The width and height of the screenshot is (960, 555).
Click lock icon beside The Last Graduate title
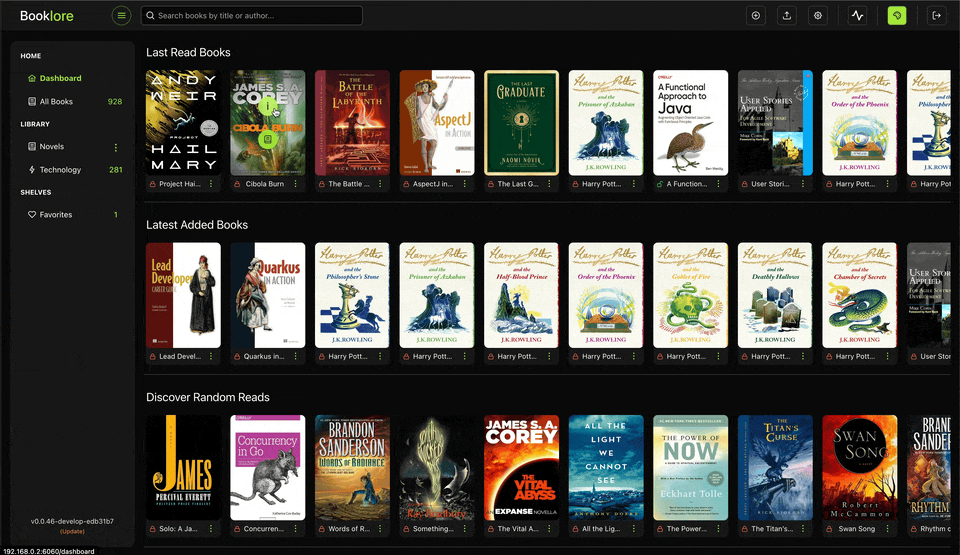point(490,184)
